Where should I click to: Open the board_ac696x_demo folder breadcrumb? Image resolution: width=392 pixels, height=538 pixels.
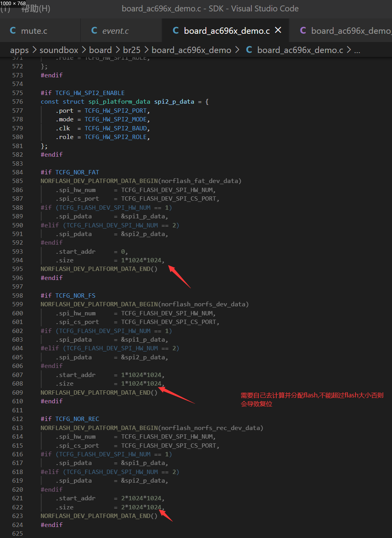point(191,50)
